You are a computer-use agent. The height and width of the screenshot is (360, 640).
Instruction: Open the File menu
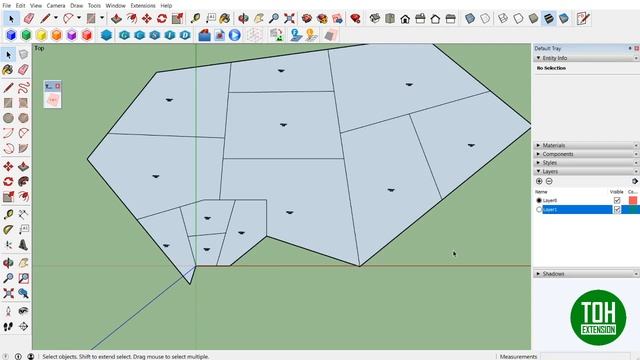pyautogui.click(x=7, y=6)
